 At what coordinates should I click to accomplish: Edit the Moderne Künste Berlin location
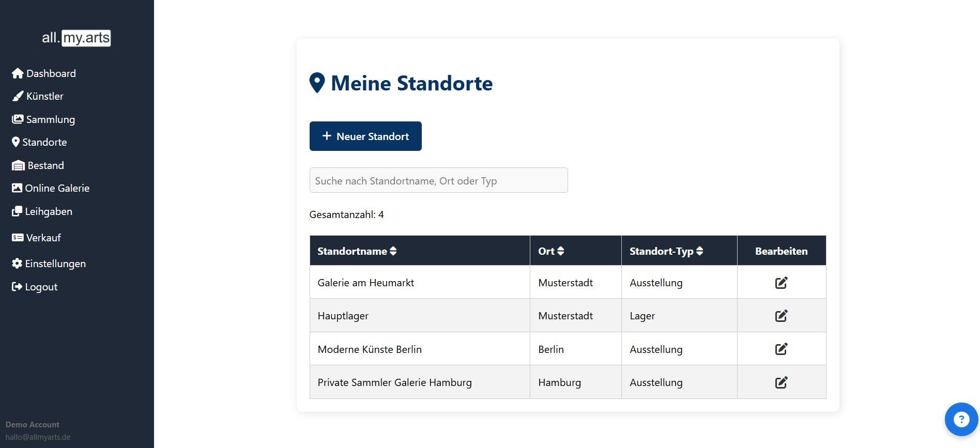pos(781,349)
